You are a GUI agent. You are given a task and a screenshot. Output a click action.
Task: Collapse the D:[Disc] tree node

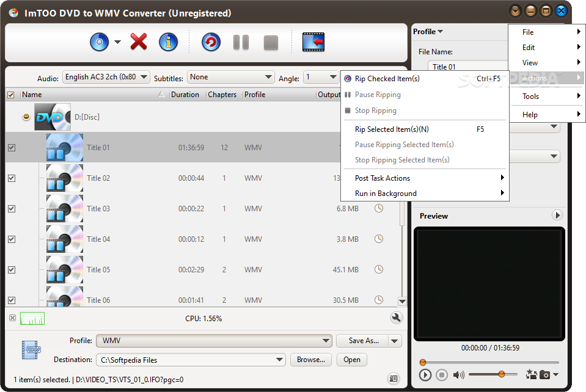(x=26, y=117)
